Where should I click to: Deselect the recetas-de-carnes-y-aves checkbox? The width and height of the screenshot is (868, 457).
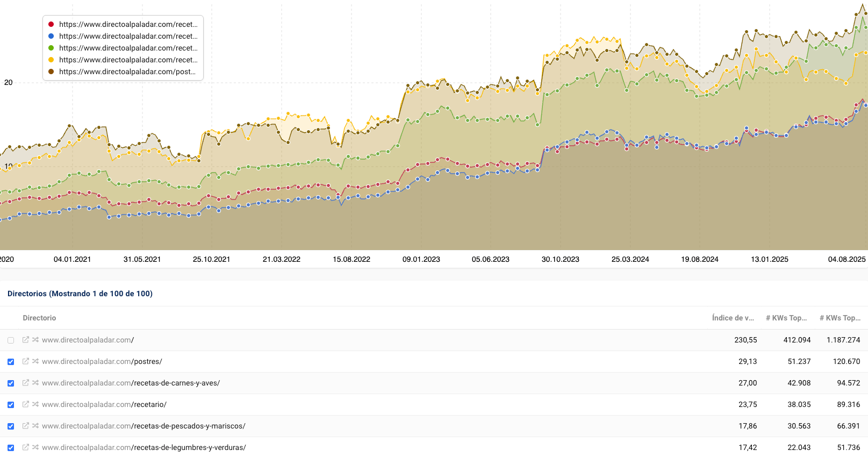(11, 383)
